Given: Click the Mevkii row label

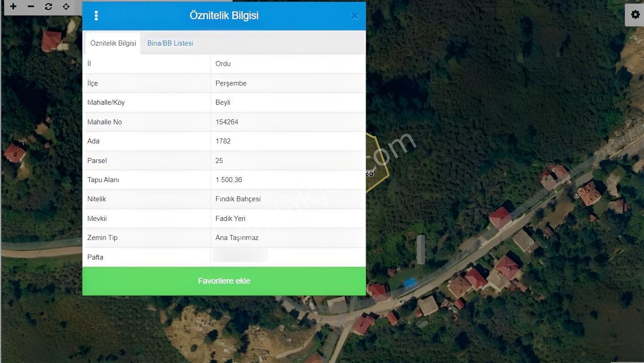Looking at the screenshot, I should point(97,219).
